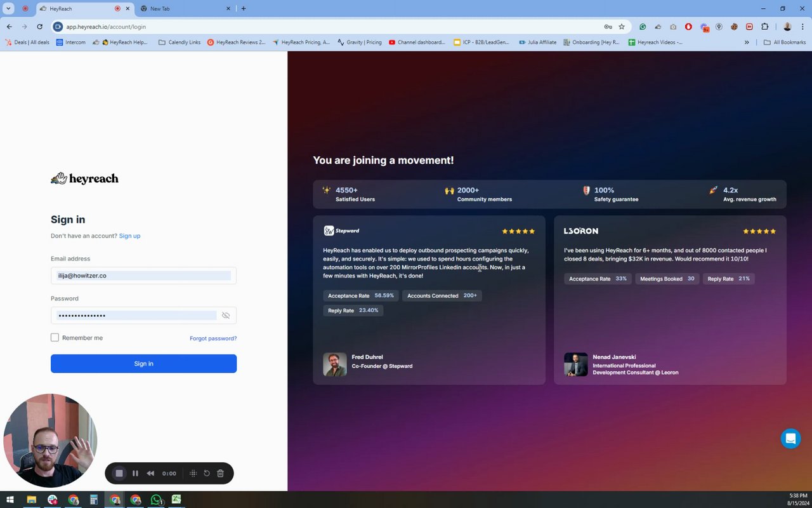Stop the screen recording
The height and width of the screenshot is (508, 812).
(119, 473)
